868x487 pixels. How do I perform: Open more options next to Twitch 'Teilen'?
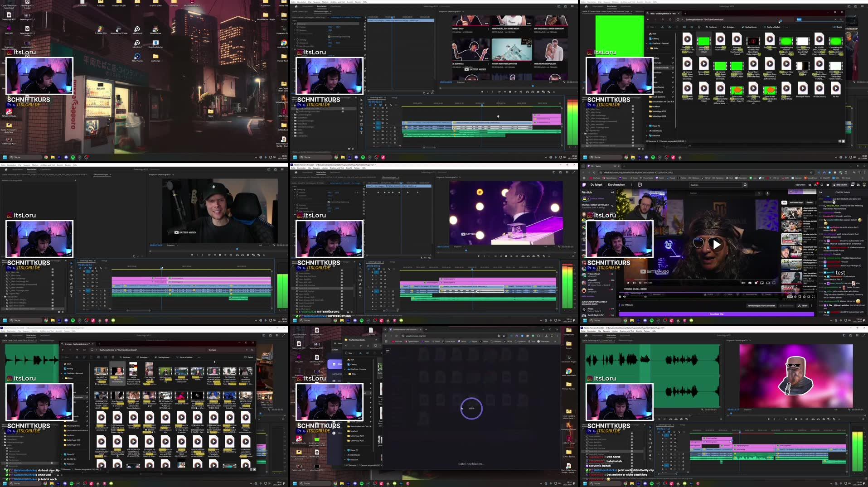pos(812,306)
